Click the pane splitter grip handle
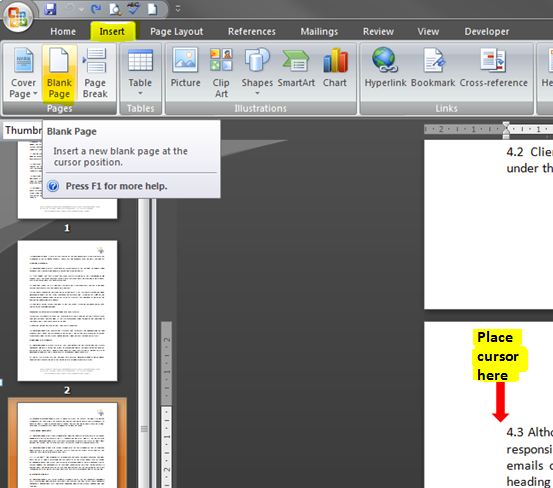Screen dimensions: 553x488 pos(144,429)
